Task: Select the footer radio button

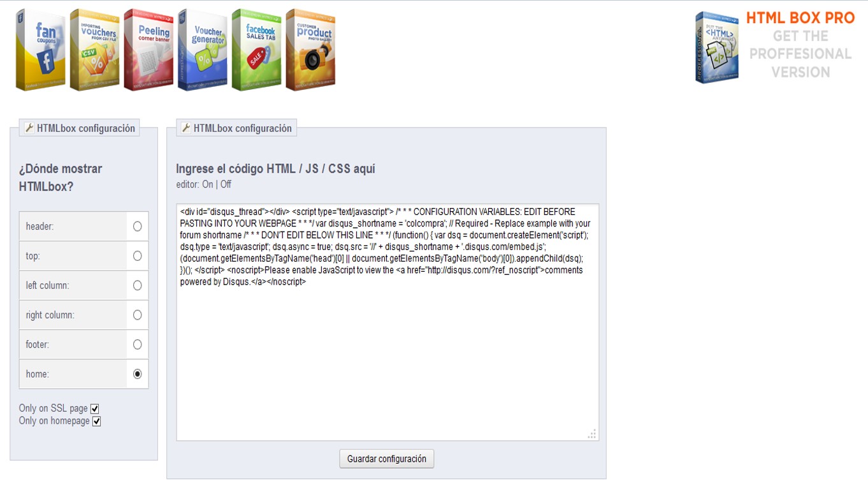Action: click(137, 344)
